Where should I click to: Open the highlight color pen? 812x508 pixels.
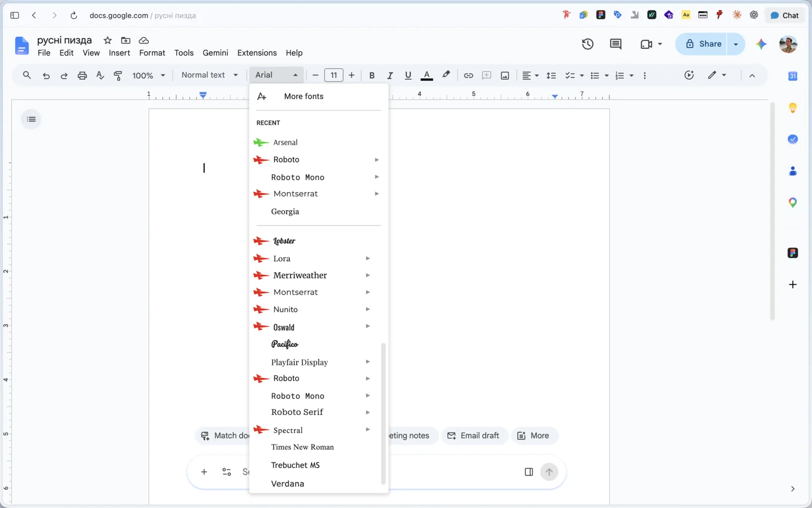tap(446, 75)
